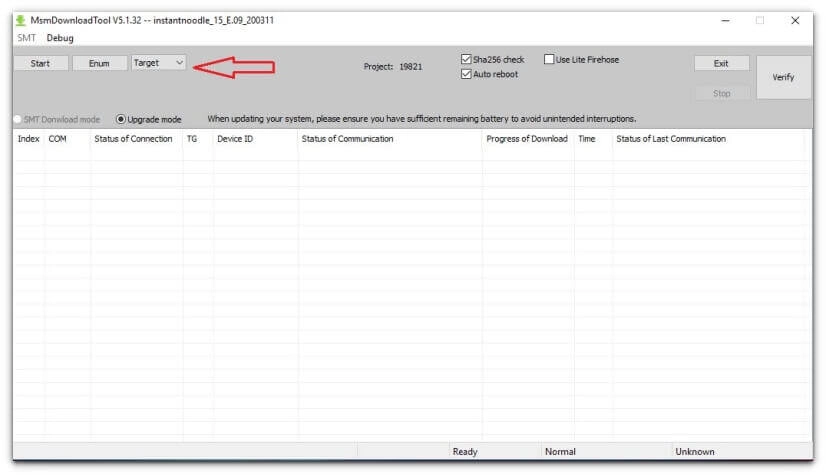Click the Progress of Download column header

tap(526, 139)
